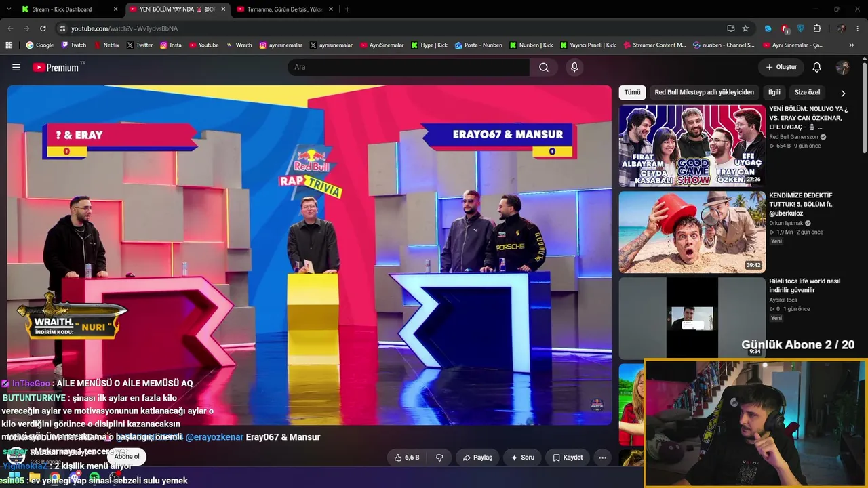Open YENİ BÖLÜM: NOLUYO YA video title
Screen dimensions: 868x488
click(x=808, y=117)
